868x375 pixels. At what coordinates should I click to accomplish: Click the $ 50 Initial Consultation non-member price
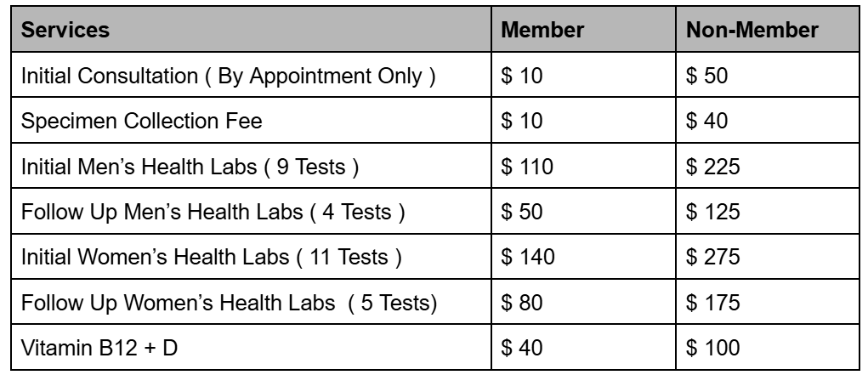[x=706, y=76]
